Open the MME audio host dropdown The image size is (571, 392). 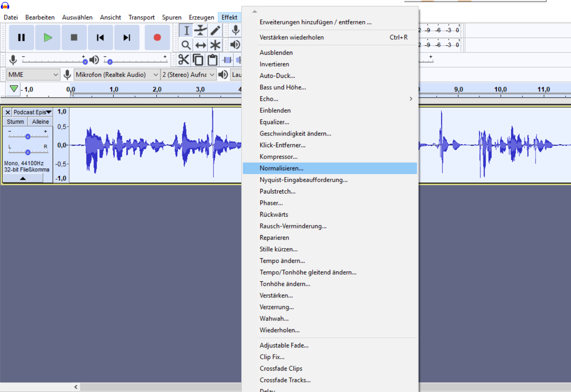coord(33,75)
